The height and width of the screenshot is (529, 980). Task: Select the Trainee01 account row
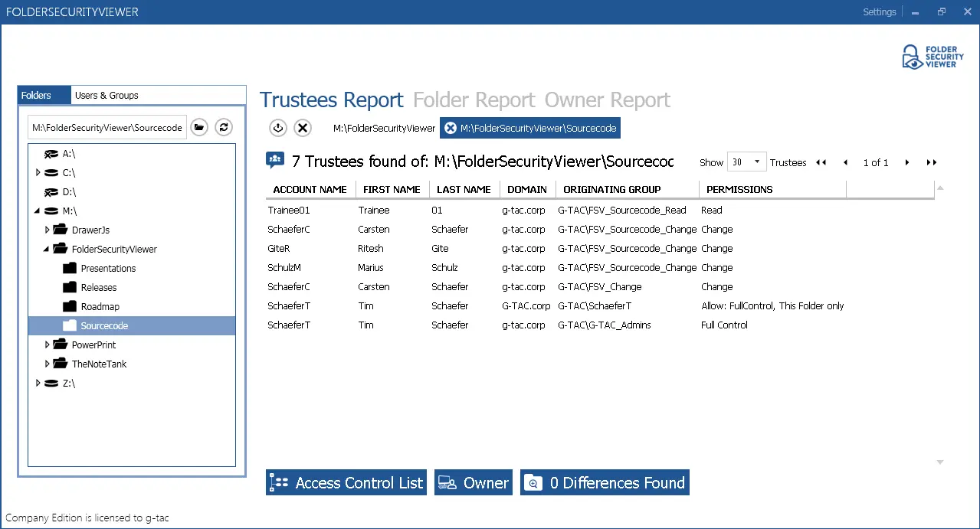tap(600, 211)
